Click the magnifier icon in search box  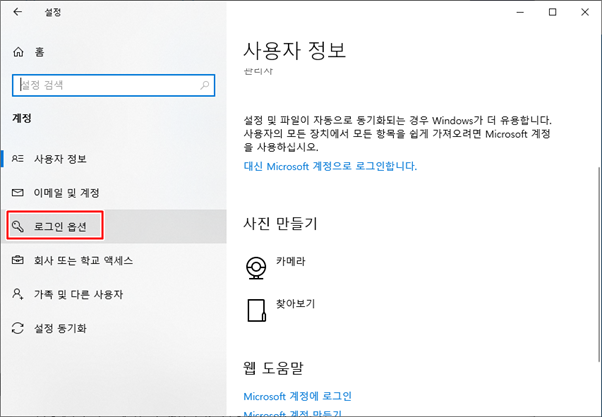[205, 85]
